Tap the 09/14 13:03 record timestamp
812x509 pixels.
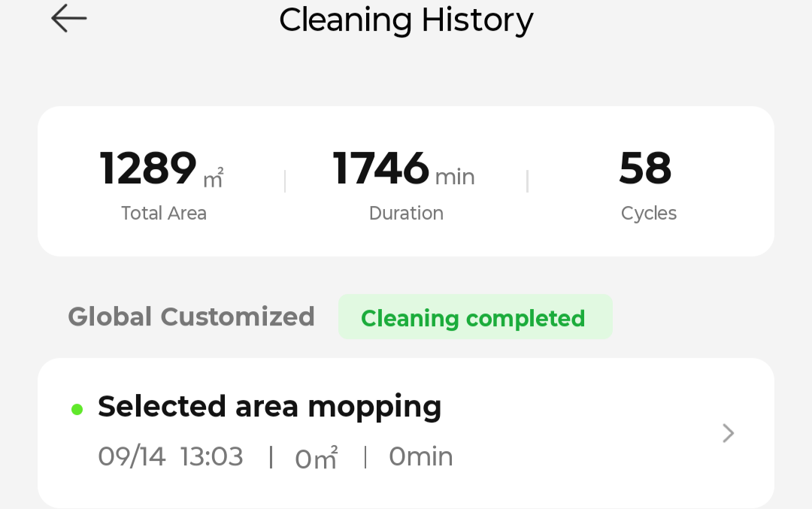pyautogui.click(x=171, y=456)
